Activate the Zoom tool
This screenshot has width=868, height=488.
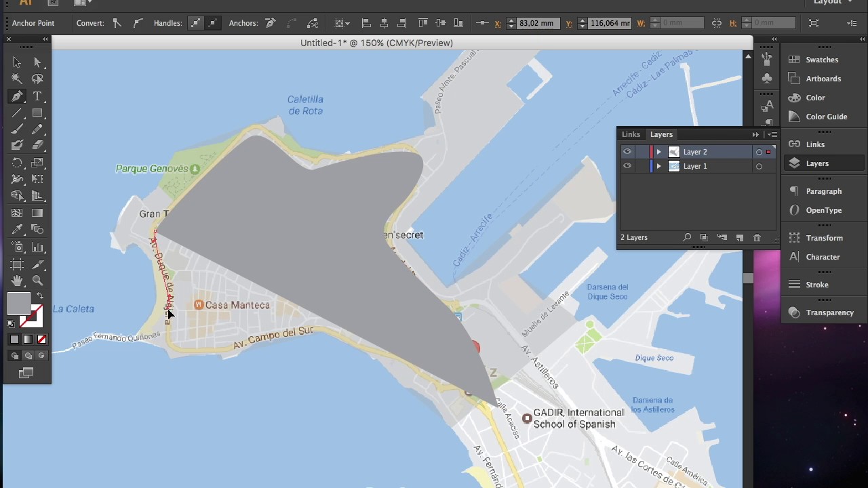[37, 280]
